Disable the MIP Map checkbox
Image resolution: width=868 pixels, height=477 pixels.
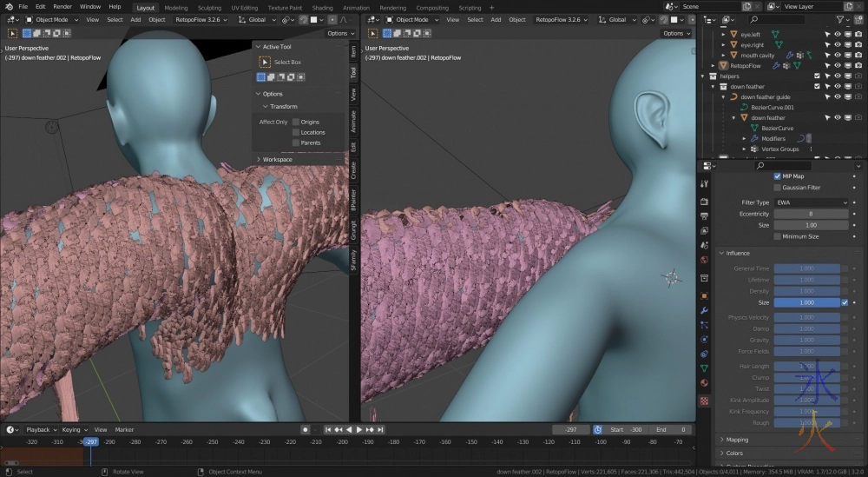777,176
